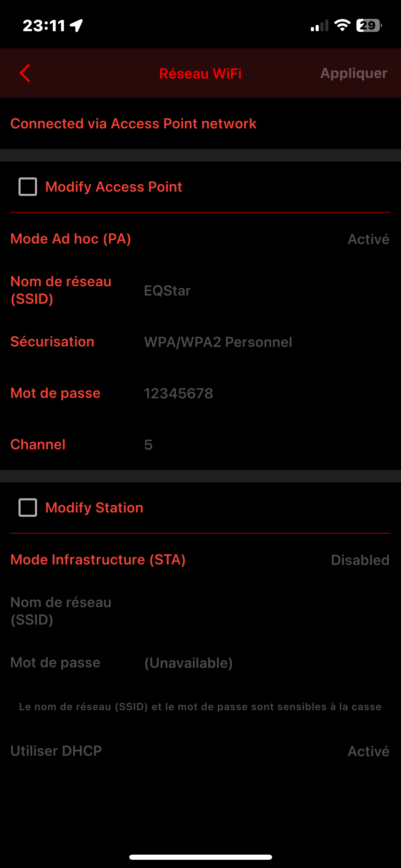Screen dimensions: 401x868
Task: Enable the Modify Access Point checkbox
Action: pyautogui.click(x=28, y=187)
